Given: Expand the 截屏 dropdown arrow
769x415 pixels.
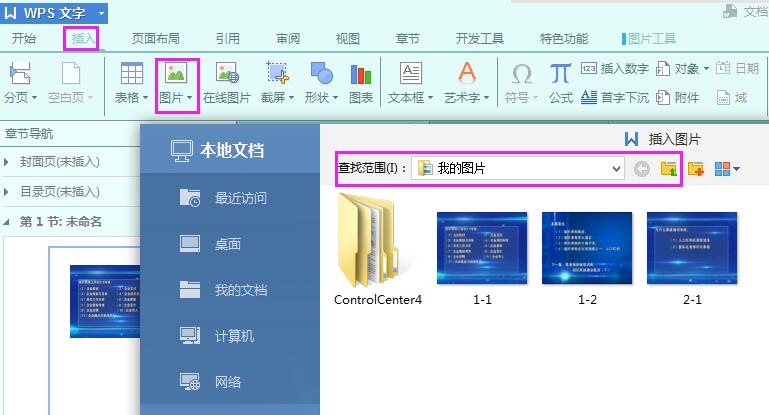Looking at the screenshot, I should 291,98.
